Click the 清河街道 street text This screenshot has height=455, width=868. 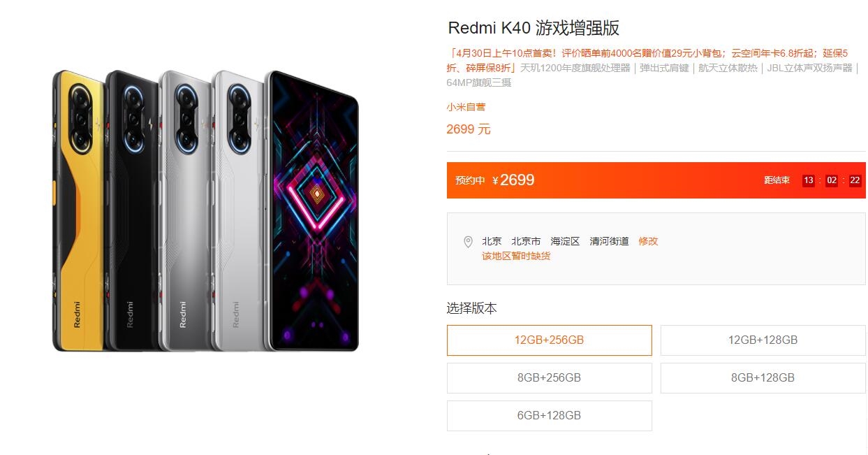click(609, 241)
